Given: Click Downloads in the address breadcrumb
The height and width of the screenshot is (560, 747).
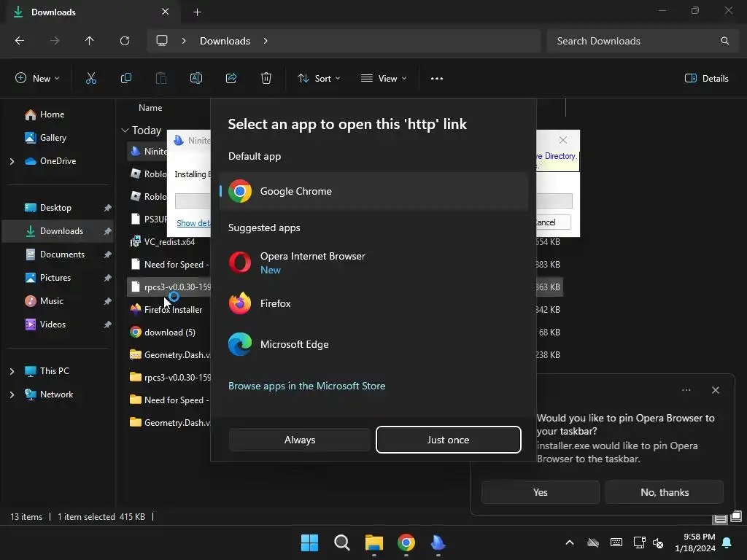Looking at the screenshot, I should pyautogui.click(x=225, y=41).
